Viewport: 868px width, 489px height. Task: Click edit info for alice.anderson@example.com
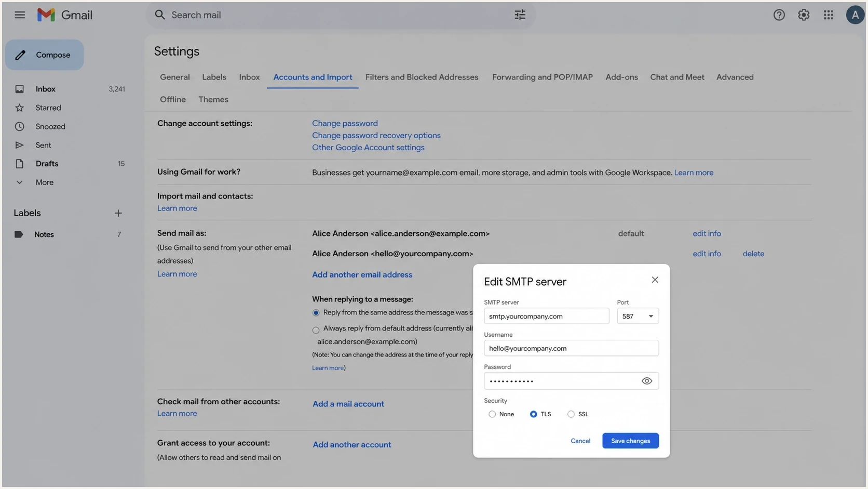click(x=707, y=234)
